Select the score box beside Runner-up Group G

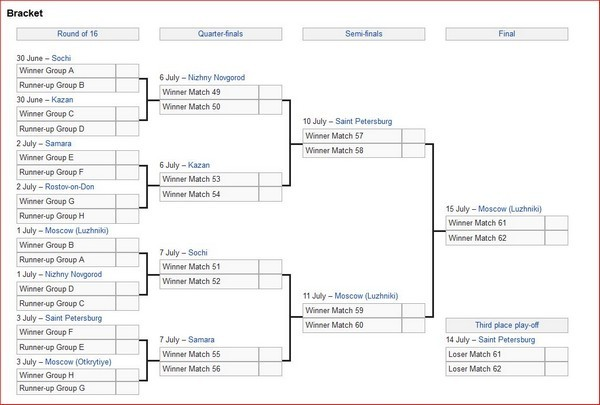(x=127, y=388)
